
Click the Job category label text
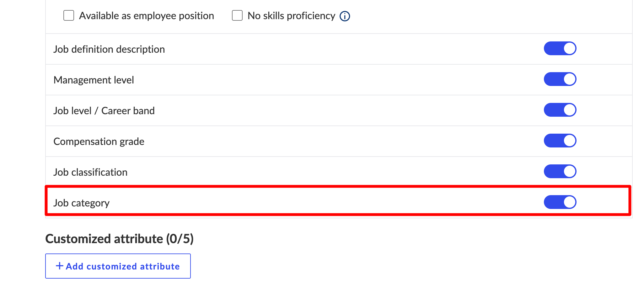point(81,203)
